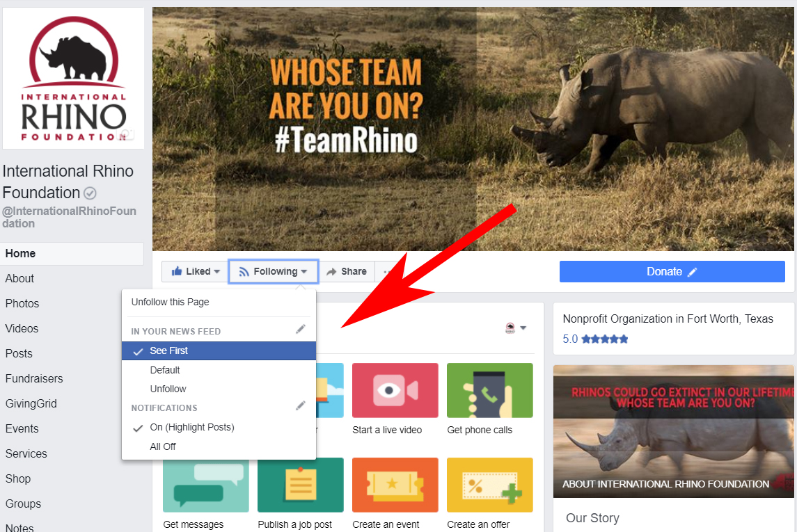Screen dimensions: 797x532
Task: Open Groups in the sidebar
Action: pos(23,503)
